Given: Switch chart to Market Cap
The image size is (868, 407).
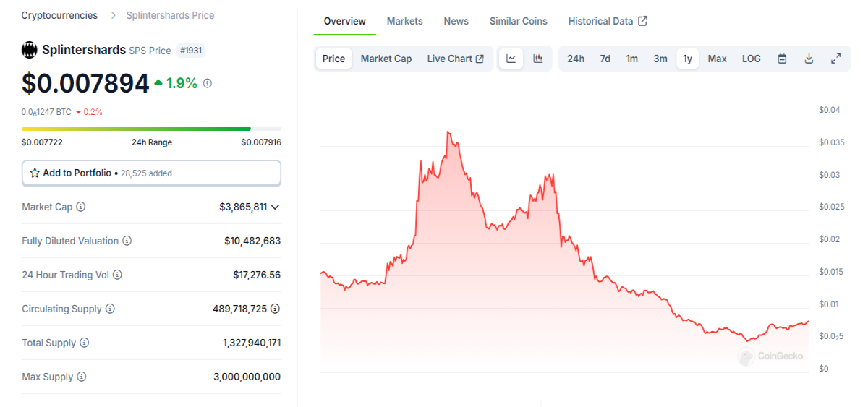Looking at the screenshot, I should pos(386,59).
